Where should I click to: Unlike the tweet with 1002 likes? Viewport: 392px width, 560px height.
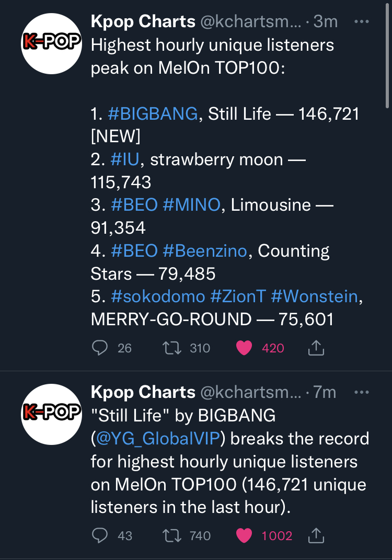tap(244, 536)
